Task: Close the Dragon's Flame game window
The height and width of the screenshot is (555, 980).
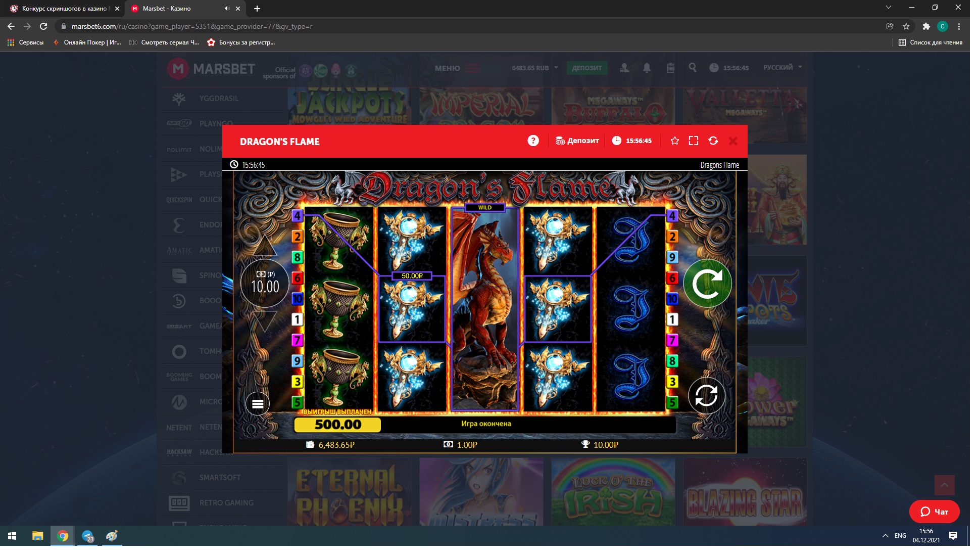Action: pyautogui.click(x=733, y=141)
